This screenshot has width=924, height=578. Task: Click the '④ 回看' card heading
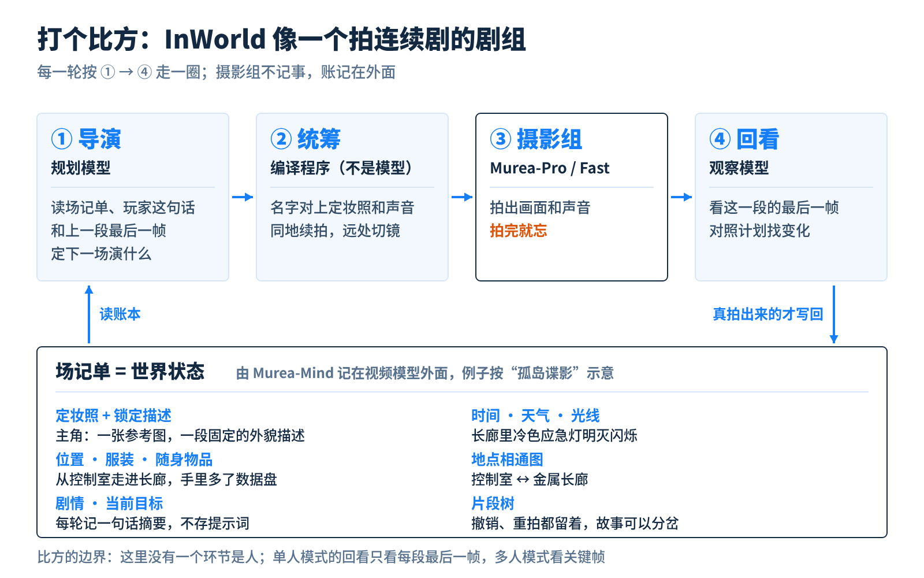pyautogui.click(x=744, y=139)
